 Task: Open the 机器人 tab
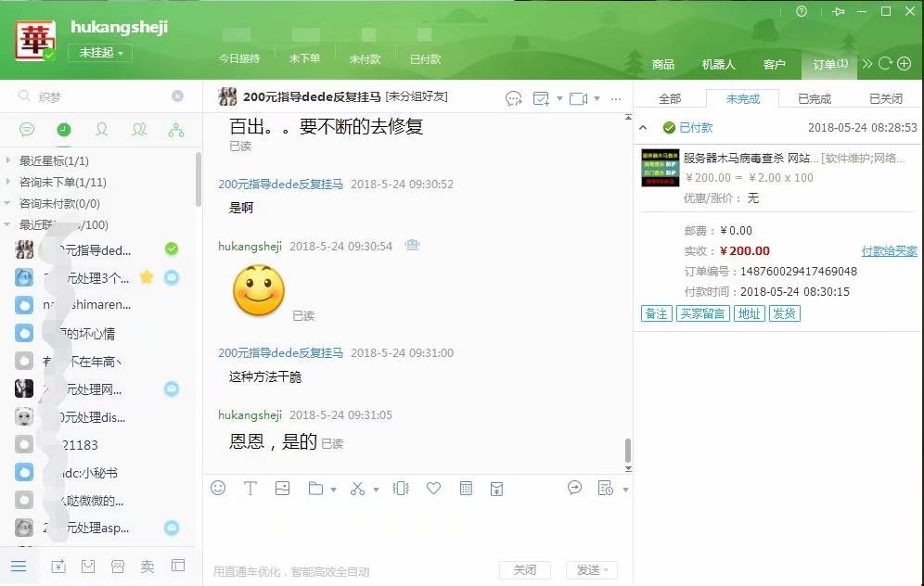pos(718,64)
